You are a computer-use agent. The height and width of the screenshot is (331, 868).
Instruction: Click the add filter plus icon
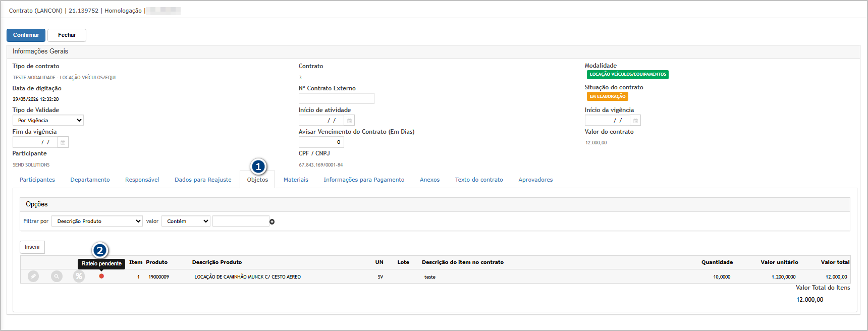272,222
